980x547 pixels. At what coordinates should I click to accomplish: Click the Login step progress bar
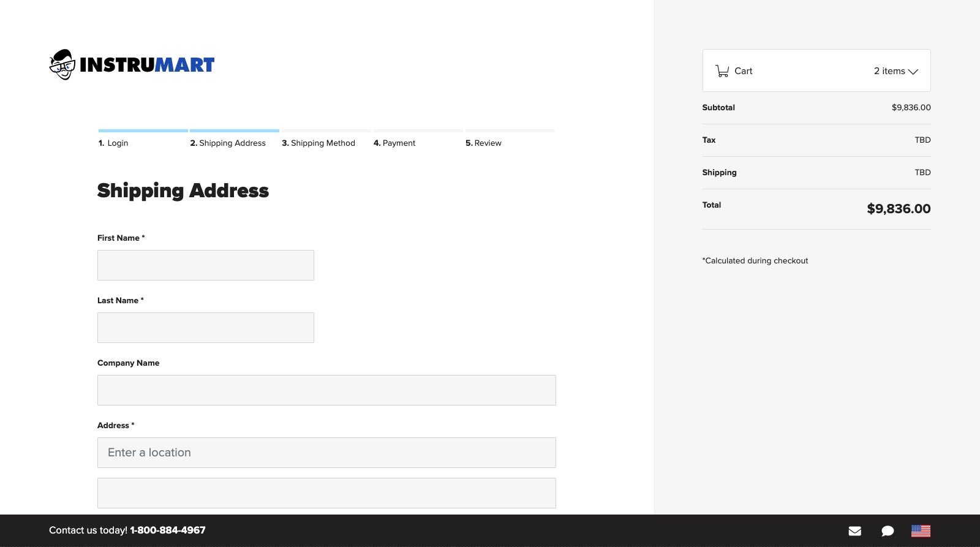(143, 130)
